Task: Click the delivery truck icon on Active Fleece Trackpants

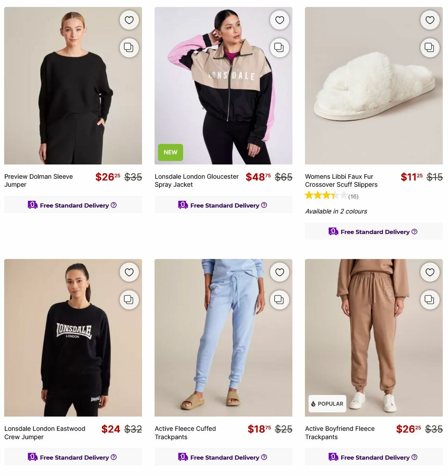Action: click(183, 457)
